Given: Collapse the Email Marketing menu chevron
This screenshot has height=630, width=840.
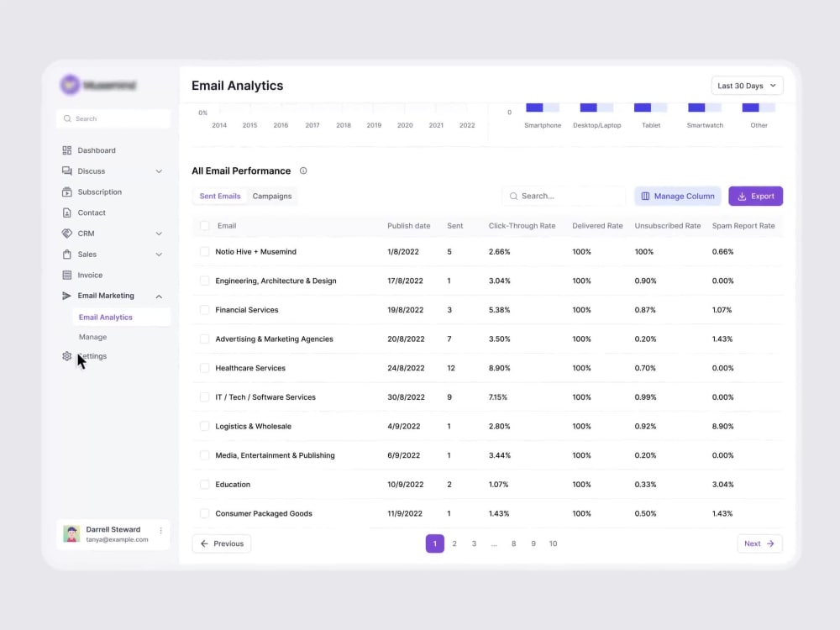Looking at the screenshot, I should 159,297.
